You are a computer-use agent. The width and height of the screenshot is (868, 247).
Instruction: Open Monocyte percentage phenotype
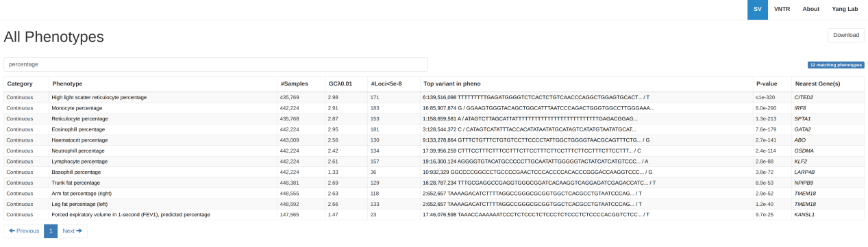pyautogui.click(x=78, y=108)
